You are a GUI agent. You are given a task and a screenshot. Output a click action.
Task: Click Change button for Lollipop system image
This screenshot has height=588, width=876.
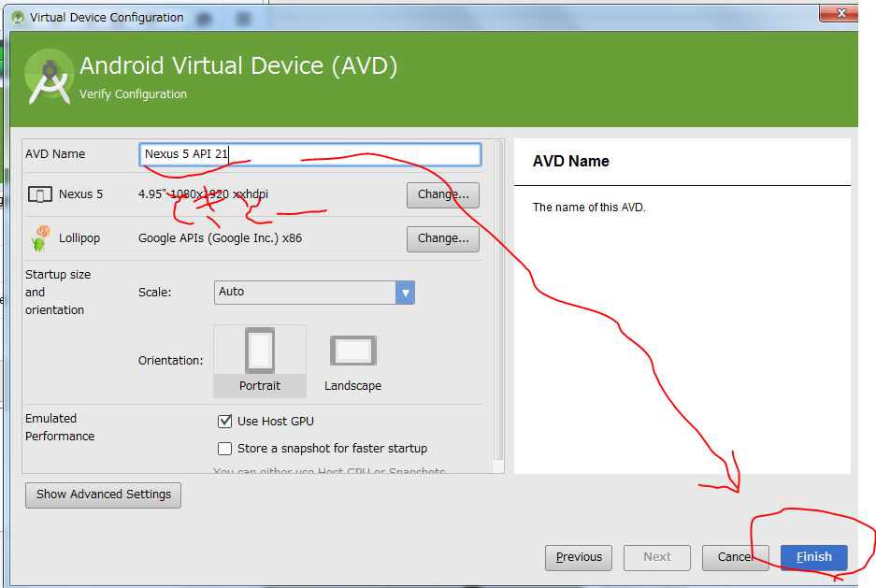tap(443, 239)
